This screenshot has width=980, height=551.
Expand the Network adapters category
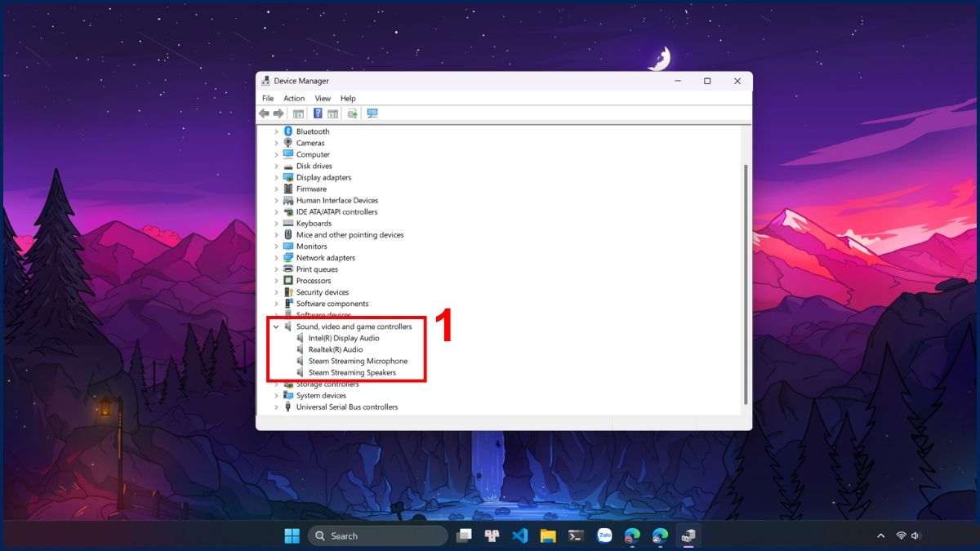pos(275,257)
